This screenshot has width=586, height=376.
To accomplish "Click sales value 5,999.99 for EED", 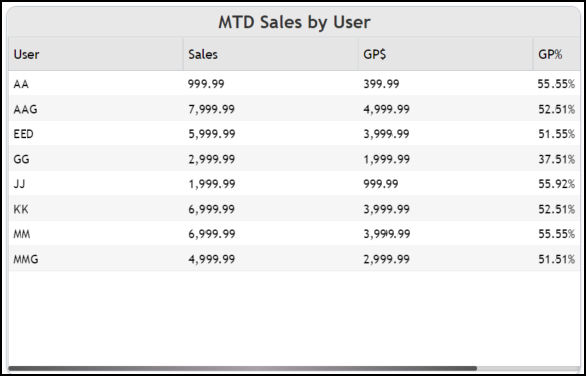I will pos(212,134).
